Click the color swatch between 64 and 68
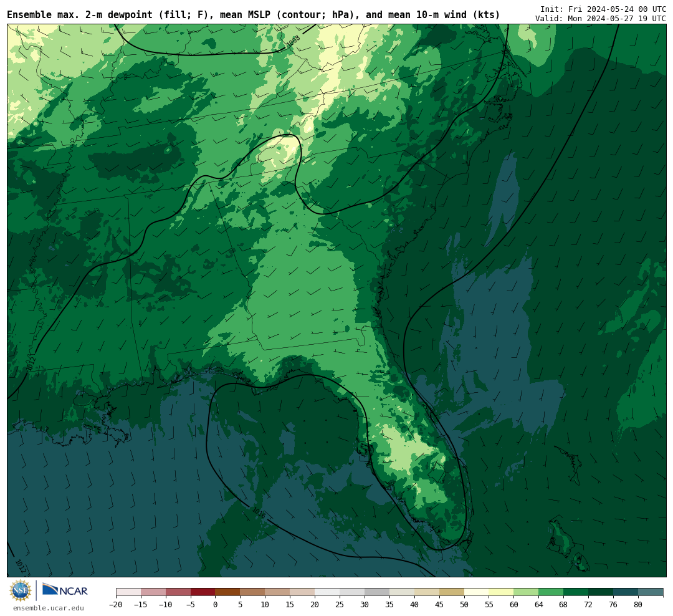Screen dimensions: 673x616 (551, 592)
